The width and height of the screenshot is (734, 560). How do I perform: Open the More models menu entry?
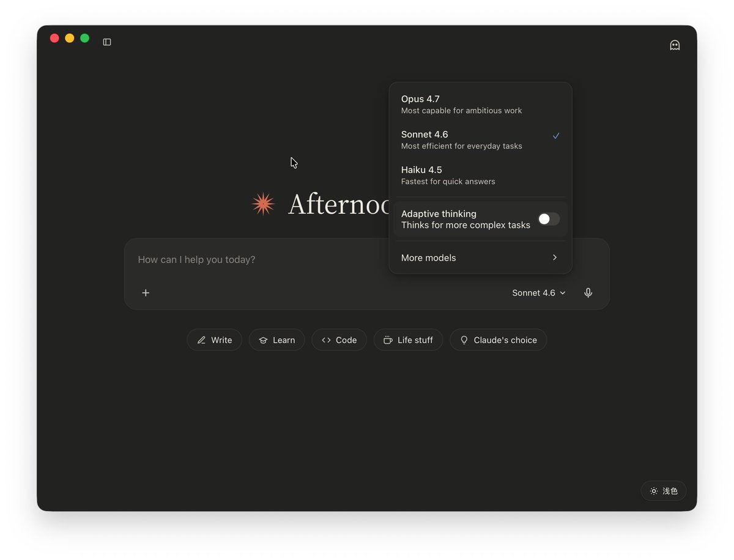[480, 257]
